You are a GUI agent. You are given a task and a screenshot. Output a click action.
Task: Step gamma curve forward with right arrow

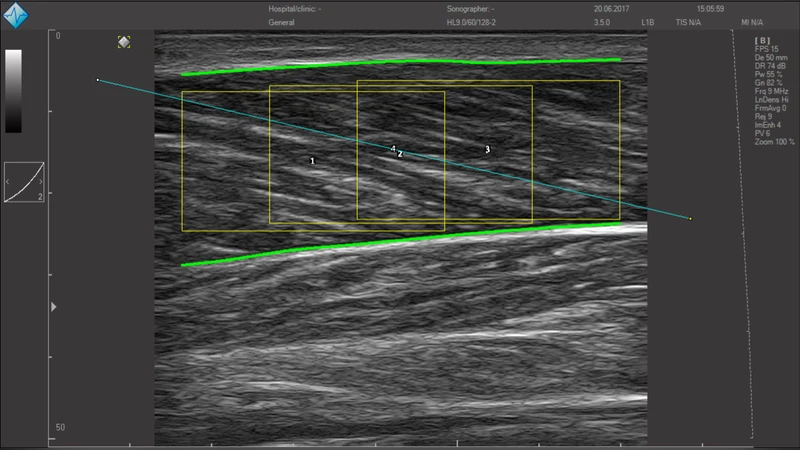coord(39,182)
